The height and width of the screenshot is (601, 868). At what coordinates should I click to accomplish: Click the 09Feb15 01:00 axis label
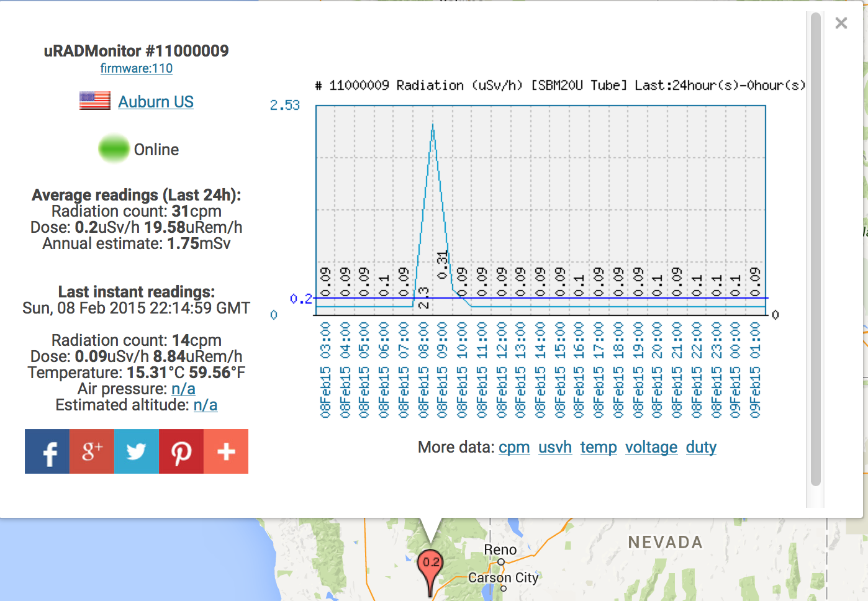tap(756, 369)
